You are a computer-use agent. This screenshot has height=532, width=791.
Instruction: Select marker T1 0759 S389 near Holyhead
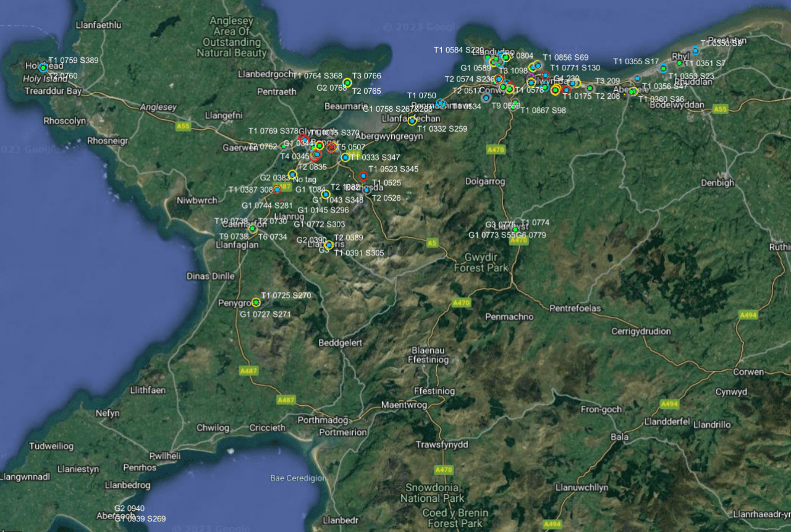click(x=43, y=68)
